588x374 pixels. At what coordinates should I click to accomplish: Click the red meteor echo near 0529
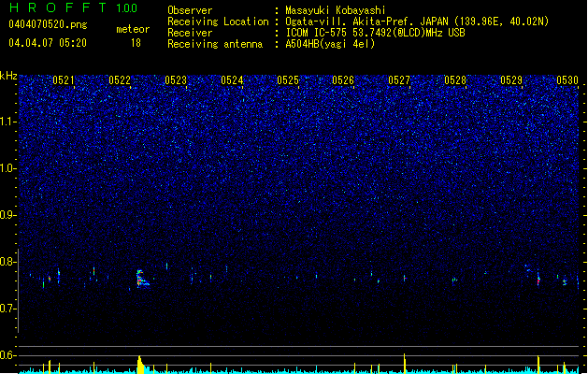[538, 280]
